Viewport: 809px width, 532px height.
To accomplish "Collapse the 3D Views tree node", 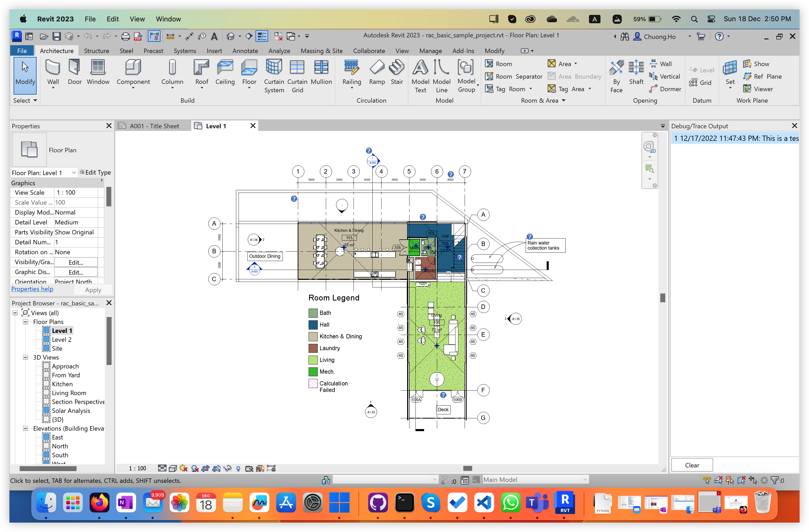I will point(26,357).
